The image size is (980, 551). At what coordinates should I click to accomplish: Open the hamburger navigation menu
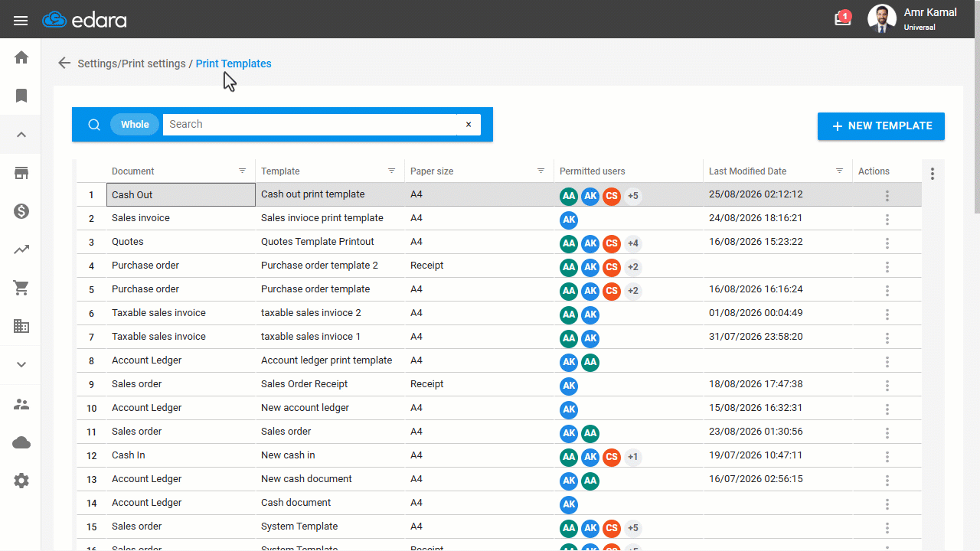(21, 21)
